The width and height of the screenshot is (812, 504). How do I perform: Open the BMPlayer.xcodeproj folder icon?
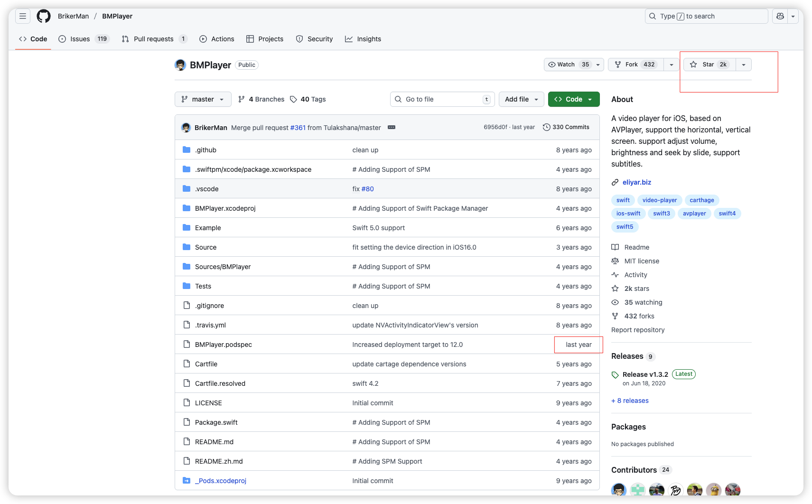point(187,208)
